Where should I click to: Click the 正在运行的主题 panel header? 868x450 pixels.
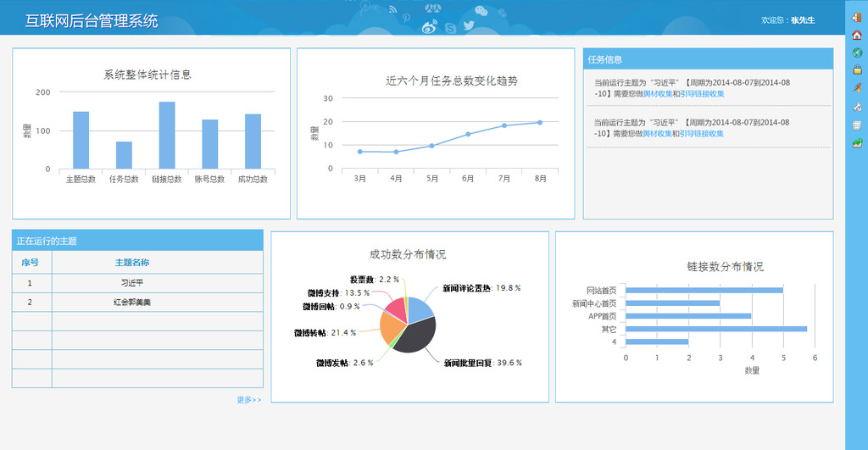(x=137, y=241)
